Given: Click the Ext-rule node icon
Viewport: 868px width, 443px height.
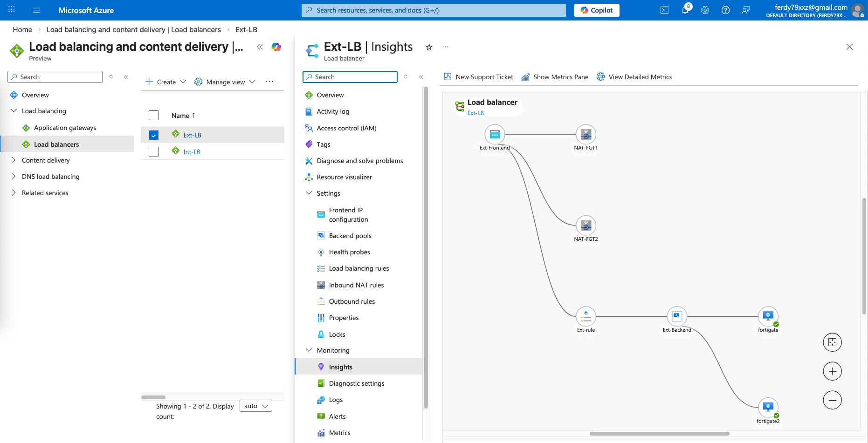Looking at the screenshot, I should (586, 317).
